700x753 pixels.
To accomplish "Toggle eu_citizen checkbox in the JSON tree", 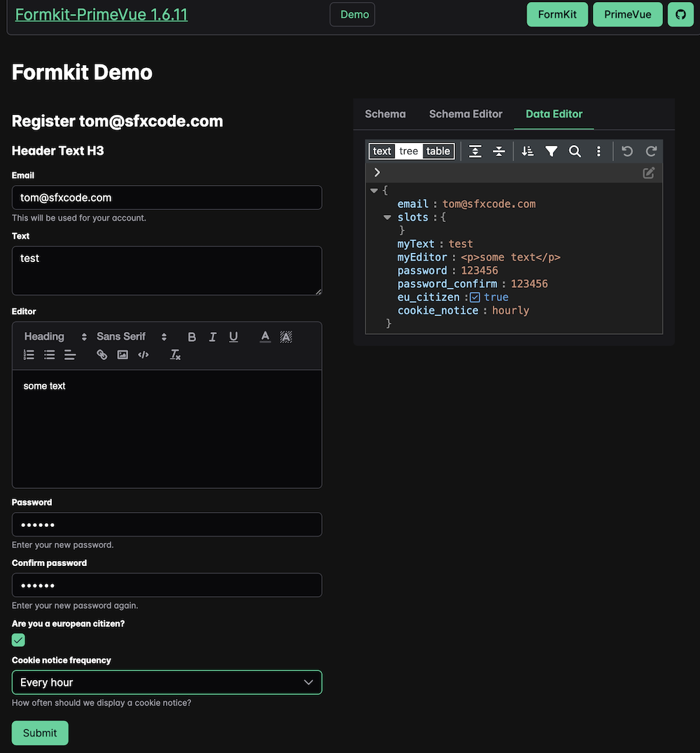I will tap(475, 298).
